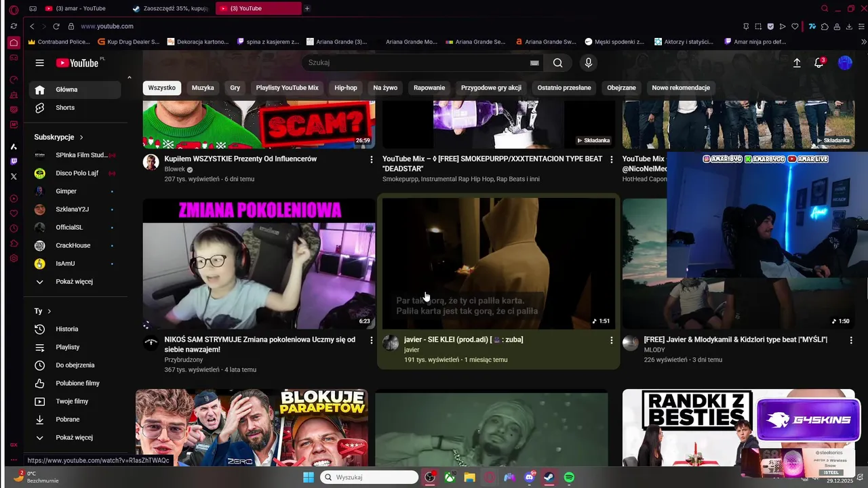Open a new browser tab
The width and height of the screenshot is (868, 488).
pyautogui.click(x=307, y=9)
